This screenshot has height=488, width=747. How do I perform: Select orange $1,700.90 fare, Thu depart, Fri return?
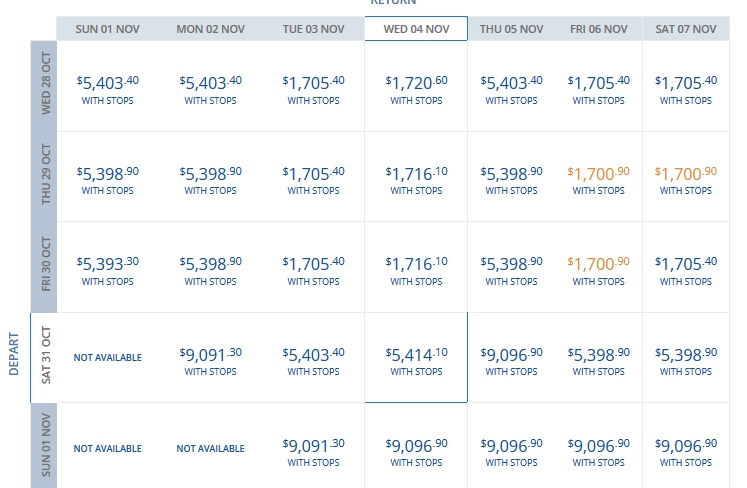coord(599,179)
